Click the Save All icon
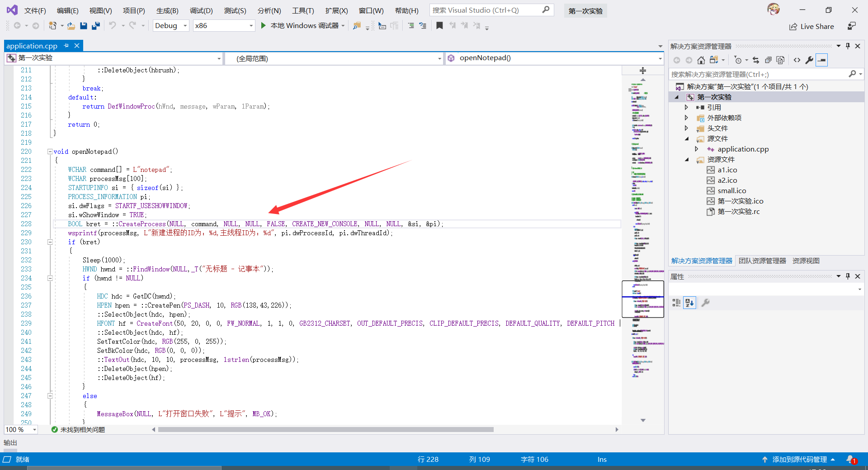Viewport: 868px width, 470px height. click(x=95, y=26)
